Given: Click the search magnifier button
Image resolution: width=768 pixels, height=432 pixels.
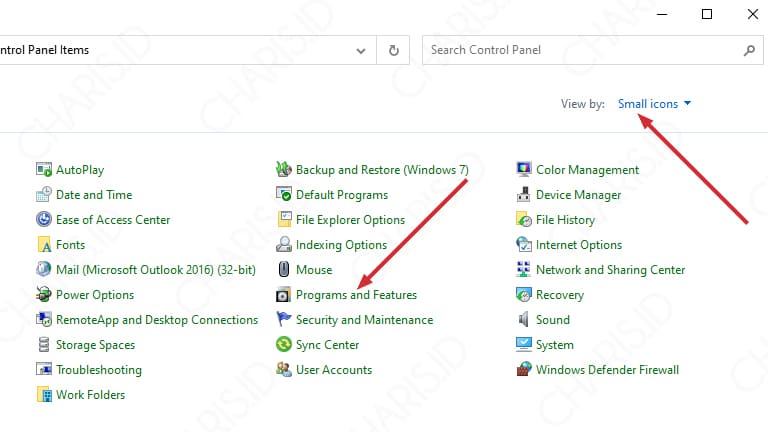Looking at the screenshot, I should (749, 50).
